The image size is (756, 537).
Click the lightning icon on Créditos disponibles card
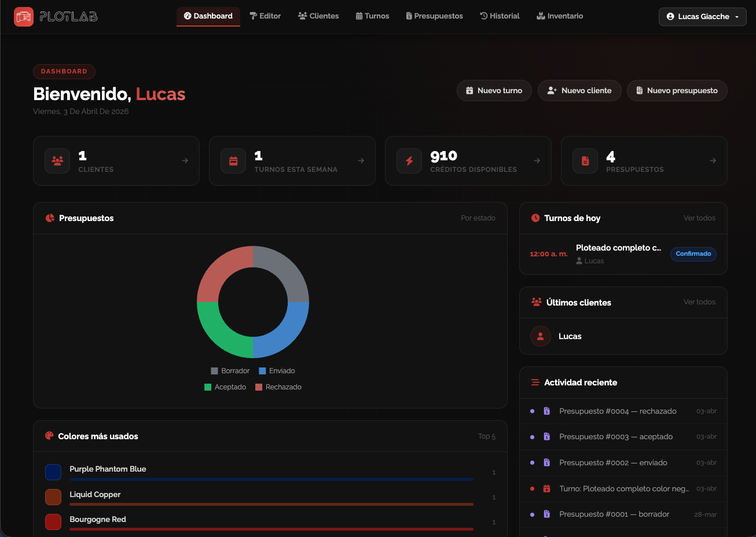(x=409, y=160)
